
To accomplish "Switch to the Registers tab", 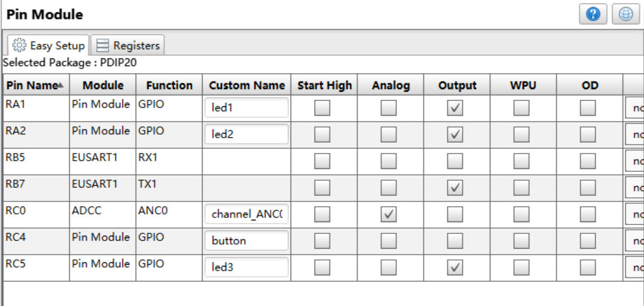I will click(x=128, y=45).
